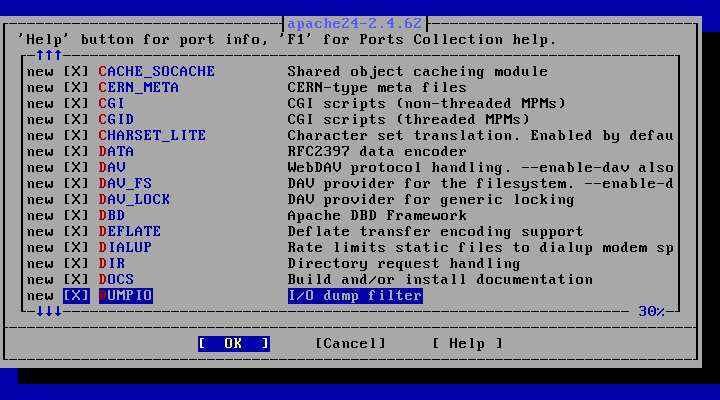
Task: Click 'Directory request handling' description
Action: tap(404, 264)
